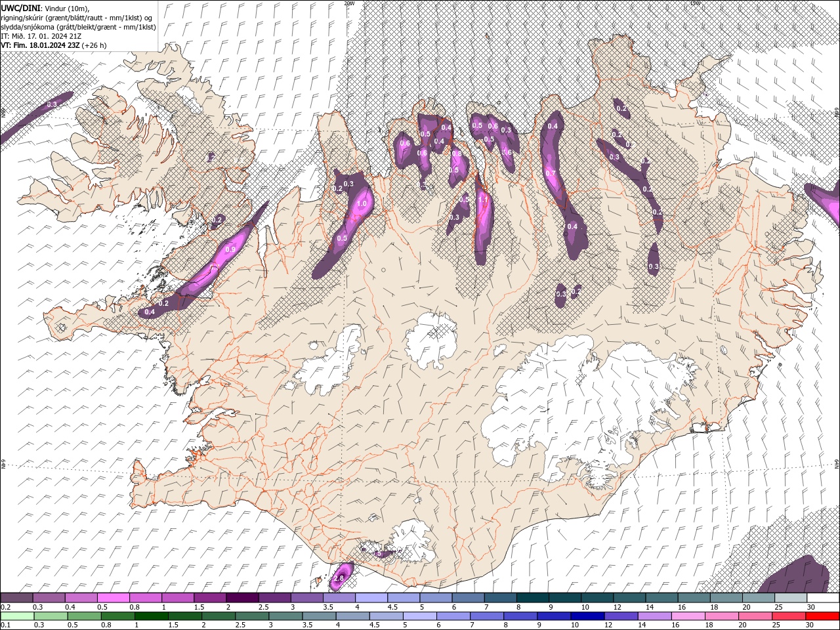Click the '4.5' label in the snow legend row

(392, 607)
